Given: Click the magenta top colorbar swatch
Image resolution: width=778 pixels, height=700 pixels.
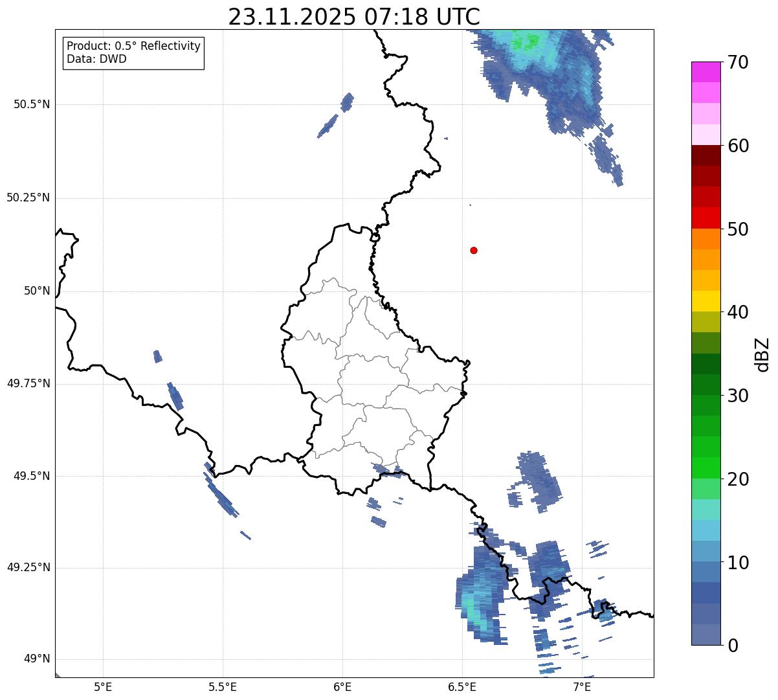Looking at the screenshot, I should point(706,72).
